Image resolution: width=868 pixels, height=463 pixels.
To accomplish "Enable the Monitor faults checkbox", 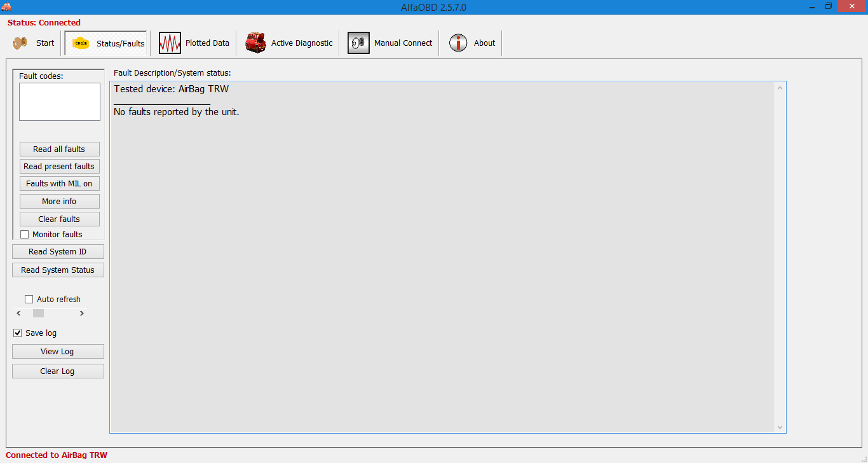I will [25, 235].
